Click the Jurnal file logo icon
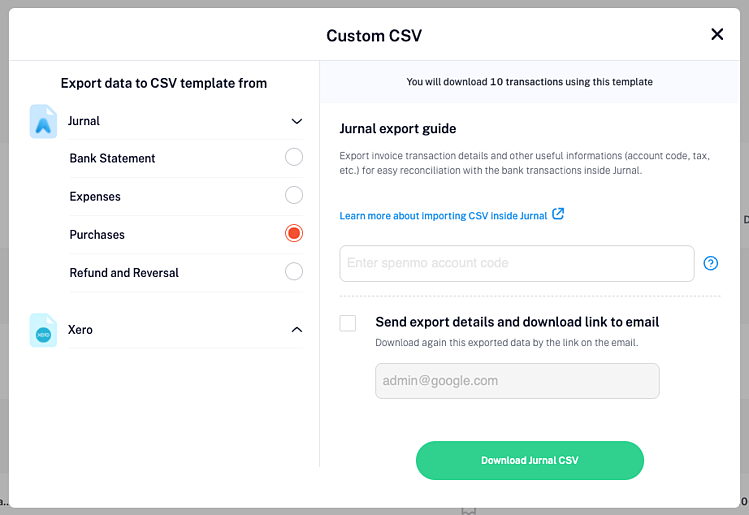 click(43, 121)
